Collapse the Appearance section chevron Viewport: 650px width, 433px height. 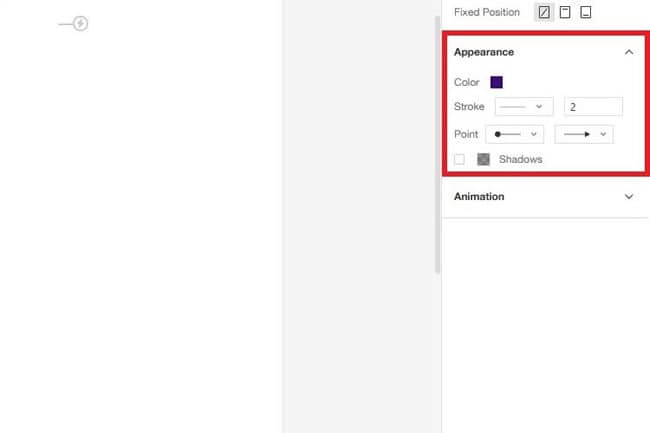(628, 52)
